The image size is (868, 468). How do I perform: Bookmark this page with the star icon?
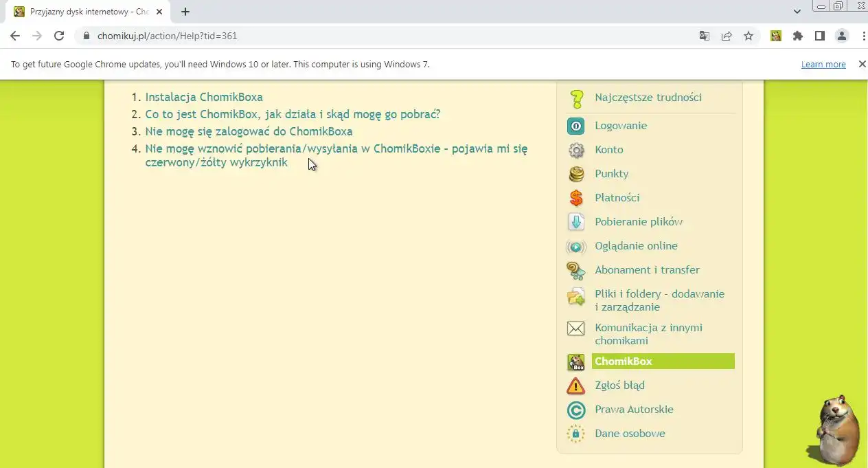pos(749,36)
